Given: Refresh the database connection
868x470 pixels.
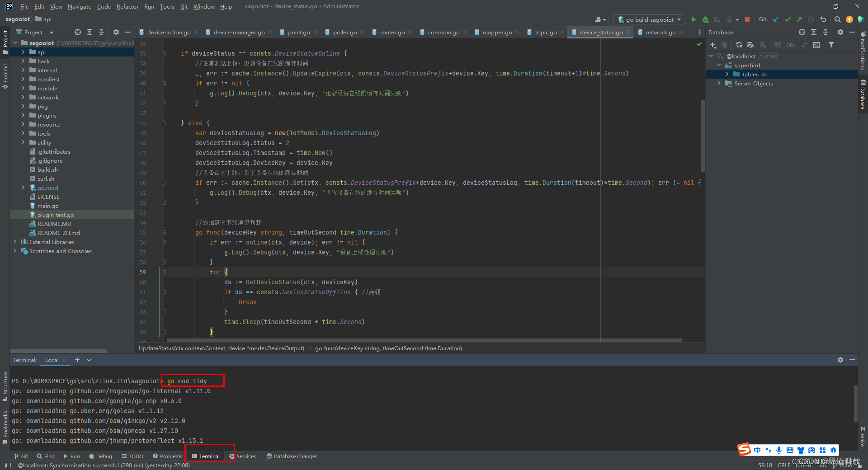Looking at the screenshot, I should 739,45.
